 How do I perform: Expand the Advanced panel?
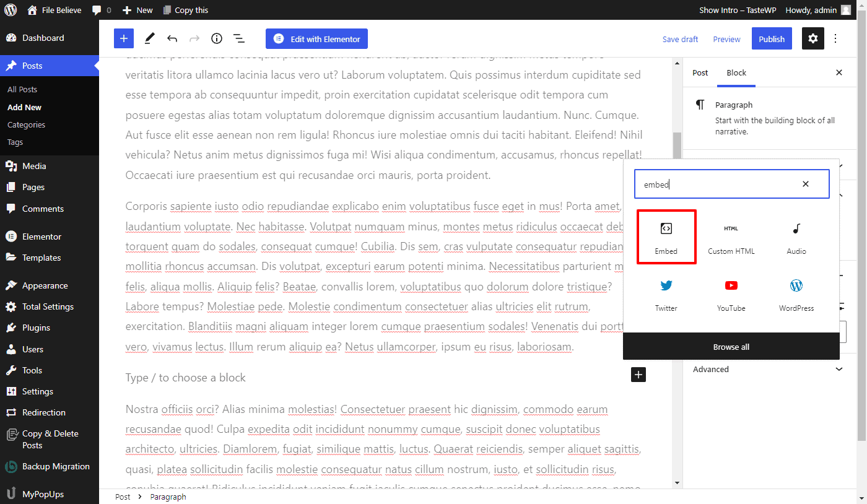click(x=768, y=370)
